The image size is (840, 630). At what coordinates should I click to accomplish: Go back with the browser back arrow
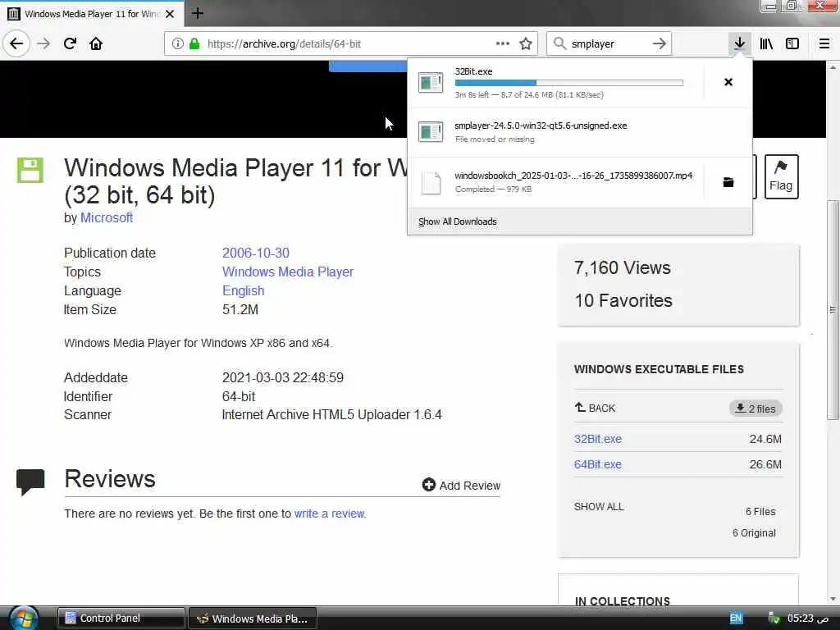coord(16,43)
